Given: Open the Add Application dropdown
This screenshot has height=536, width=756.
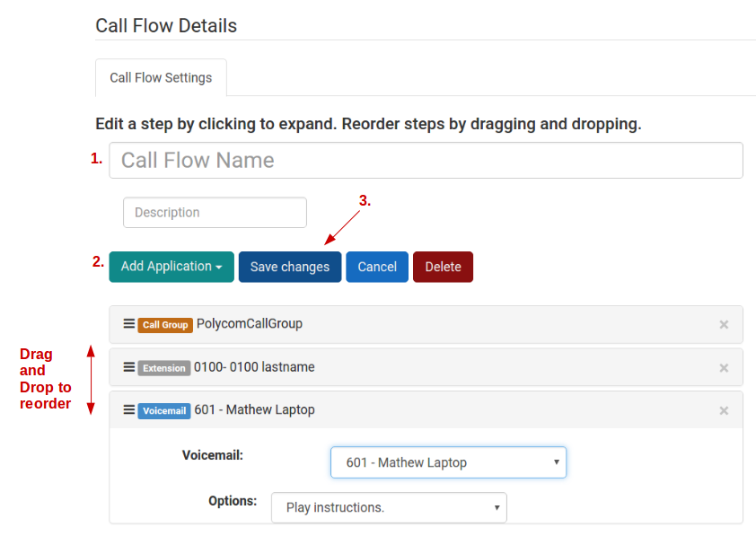Looking at the screenshot, I should (x=171, y=267).
